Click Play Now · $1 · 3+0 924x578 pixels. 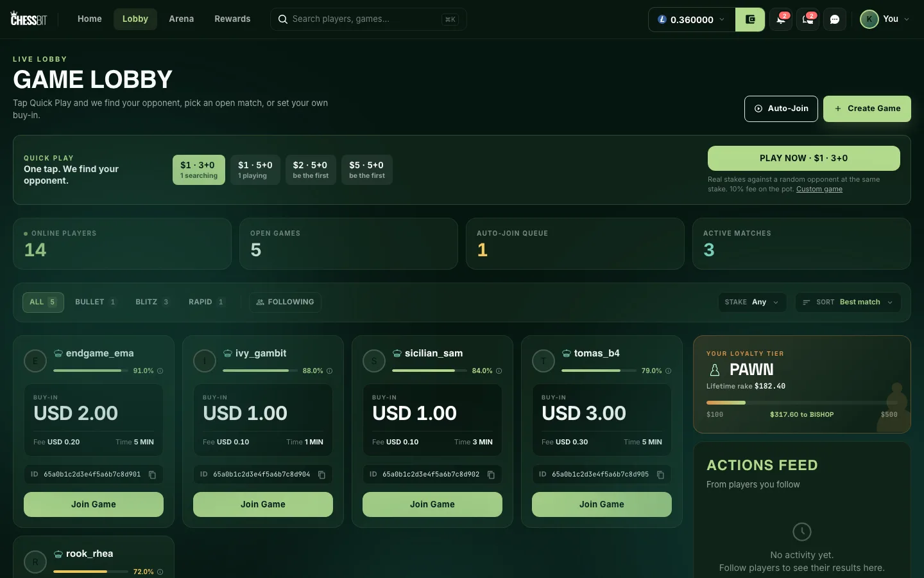click(803, 158)
